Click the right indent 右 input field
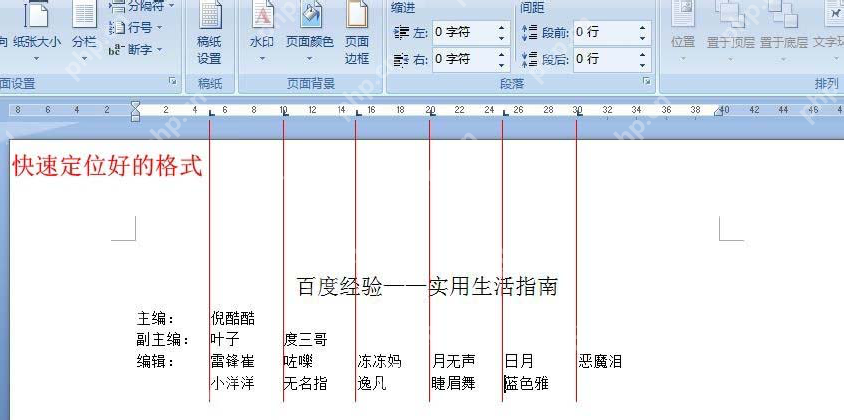 [x=463, y=60]
